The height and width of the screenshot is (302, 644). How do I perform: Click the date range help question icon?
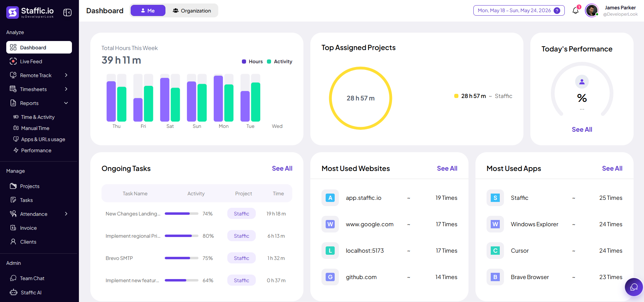557,10
